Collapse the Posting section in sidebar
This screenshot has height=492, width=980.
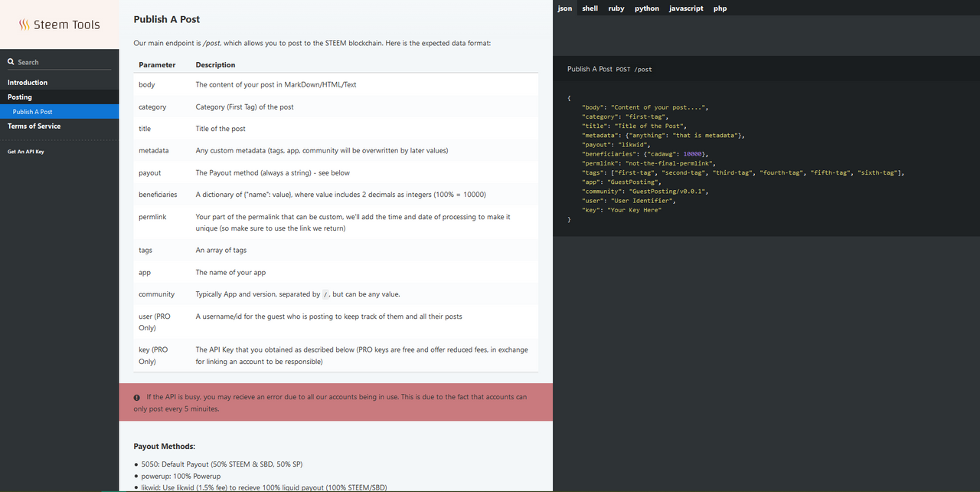[20, 97]
